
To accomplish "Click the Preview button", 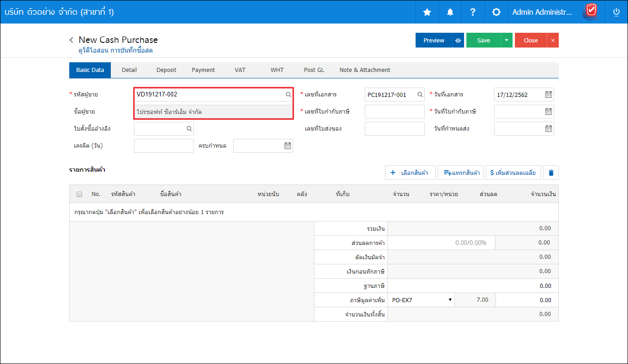I will point(434,40).
